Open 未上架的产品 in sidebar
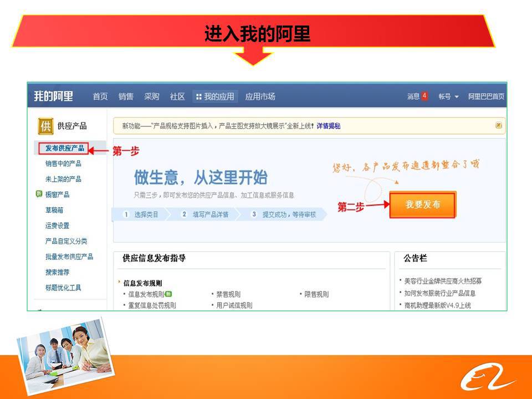Viewport: 532px width, 399px height. (63, 179)
